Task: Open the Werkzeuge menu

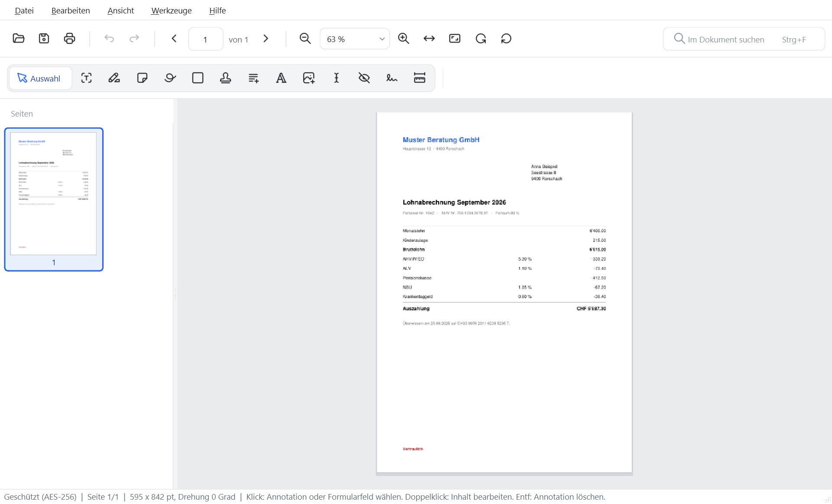Action: click(x=171, y=10)
